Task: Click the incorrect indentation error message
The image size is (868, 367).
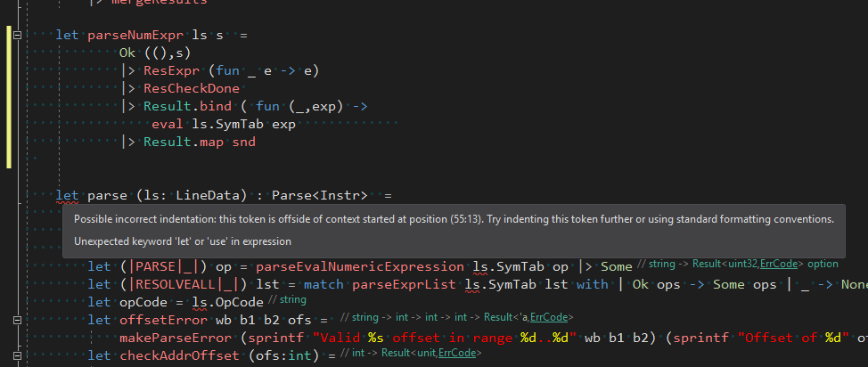Action: click(x=454, y=219)
